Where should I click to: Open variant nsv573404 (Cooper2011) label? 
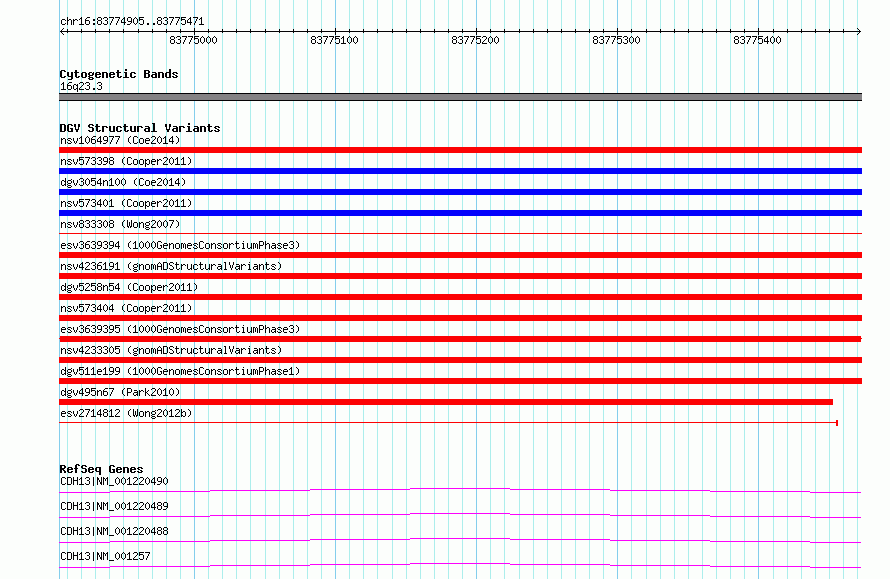click(126, 308)
